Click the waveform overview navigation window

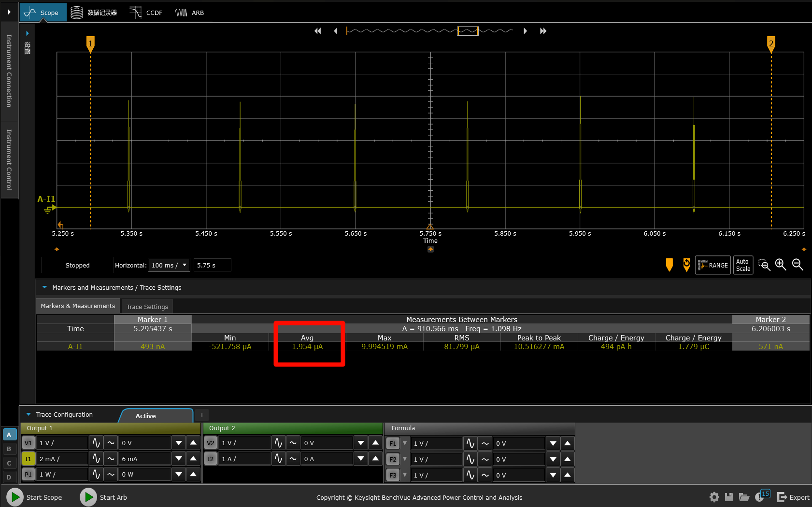click(x=468, y=31)
